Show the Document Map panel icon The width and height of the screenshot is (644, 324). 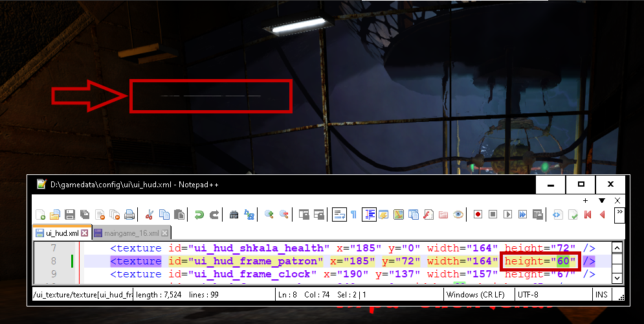[x=399, y=214]
